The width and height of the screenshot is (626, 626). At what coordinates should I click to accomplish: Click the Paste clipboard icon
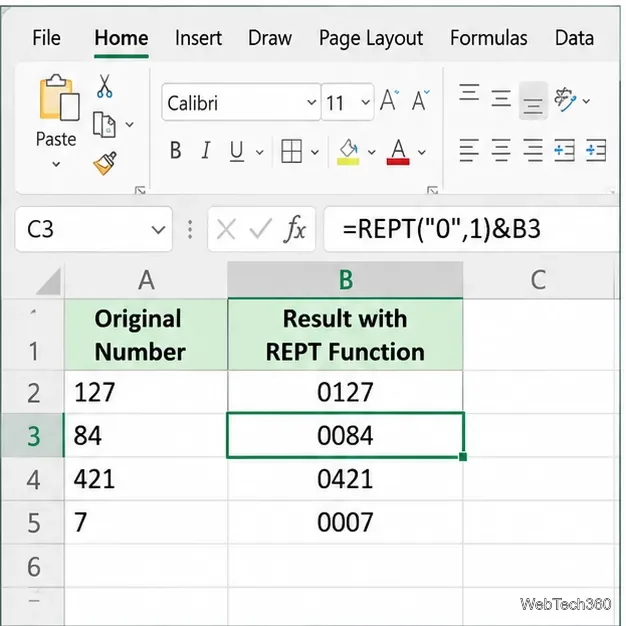pos(59,97)
